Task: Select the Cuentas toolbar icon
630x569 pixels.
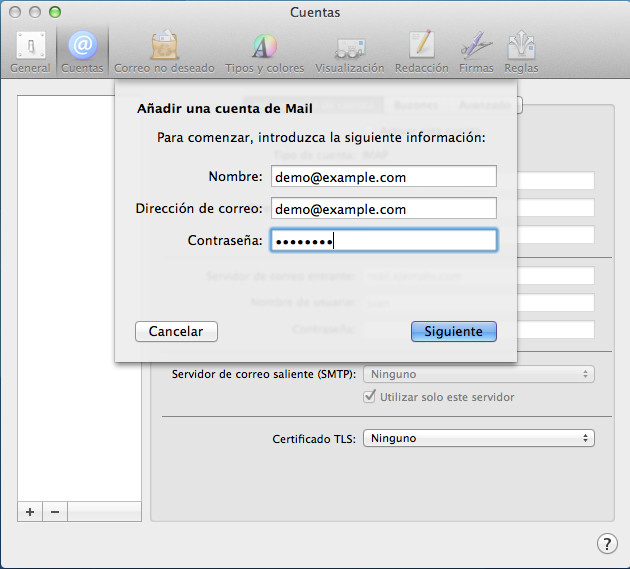Action: [82, 52]
